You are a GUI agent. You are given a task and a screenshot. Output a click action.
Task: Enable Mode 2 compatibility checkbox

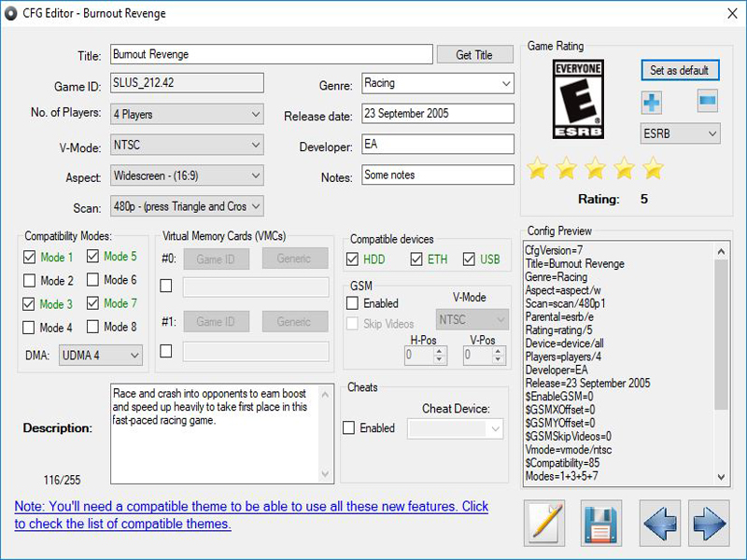tap(30, 282)
